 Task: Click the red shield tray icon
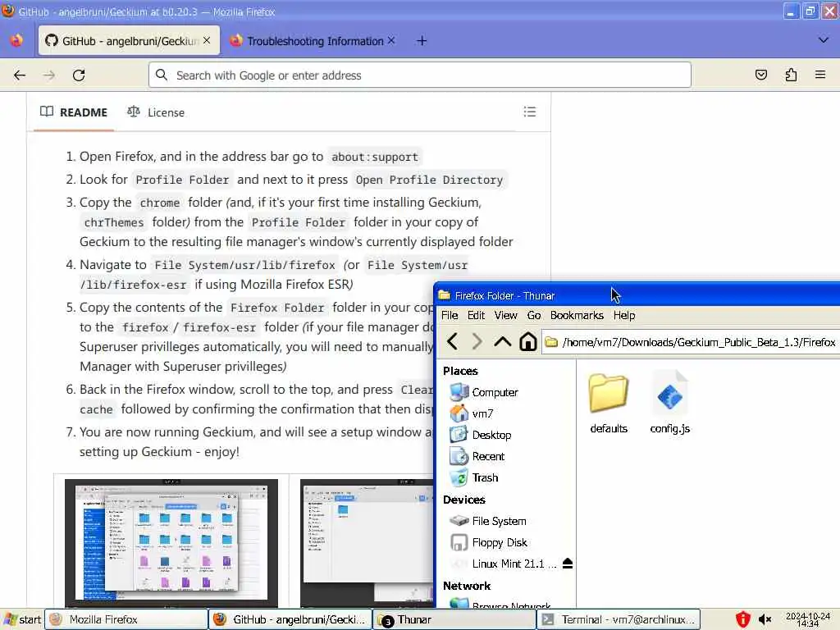742,619
